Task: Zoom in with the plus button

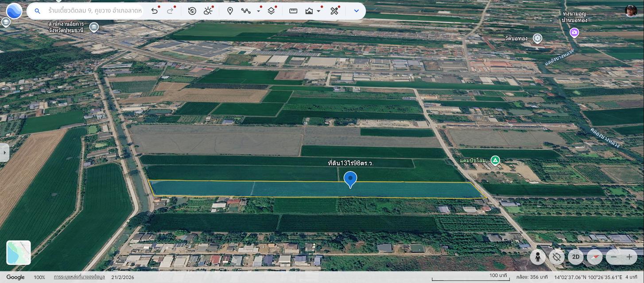Action: pyautogui.click(x=629, y=257)
